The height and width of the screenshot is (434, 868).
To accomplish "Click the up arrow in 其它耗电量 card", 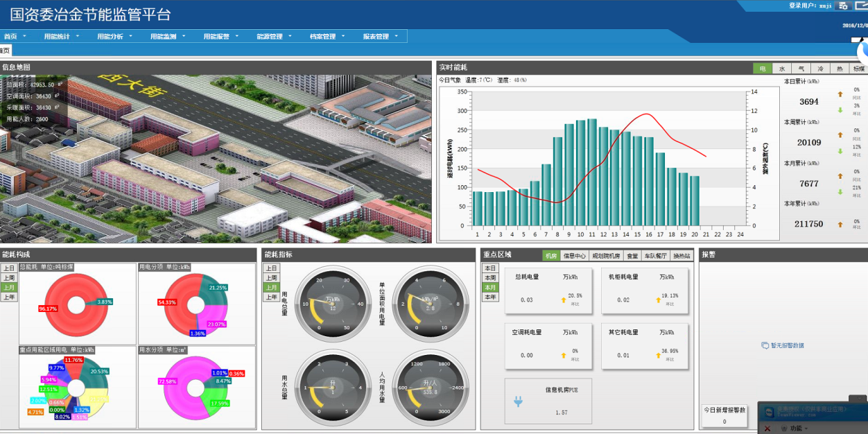I will click(657, 355).
